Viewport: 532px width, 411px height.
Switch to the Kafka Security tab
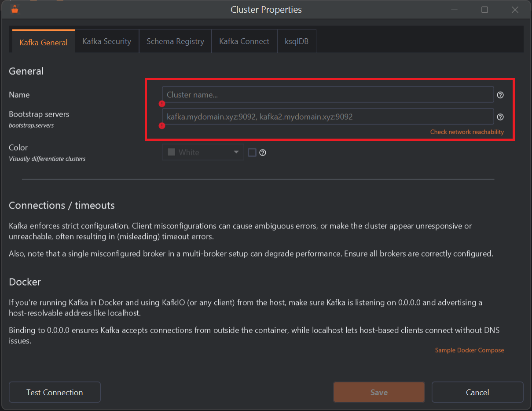point(107,41)
